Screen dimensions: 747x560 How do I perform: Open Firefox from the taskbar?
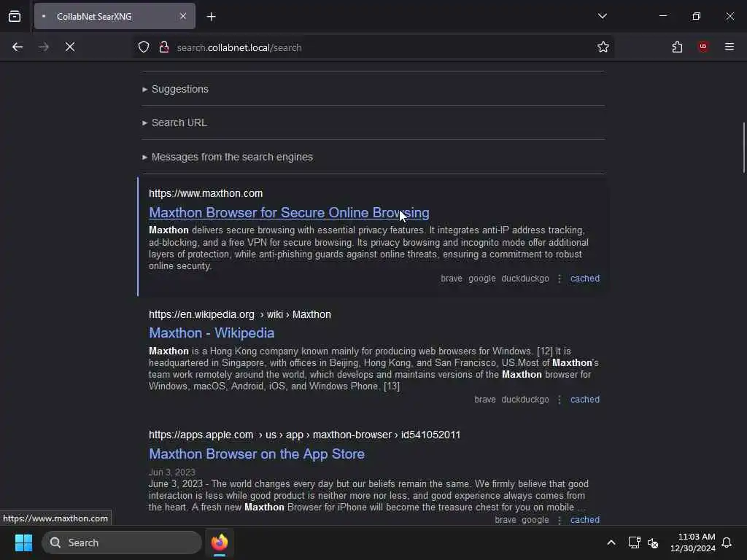coord(220,542)
